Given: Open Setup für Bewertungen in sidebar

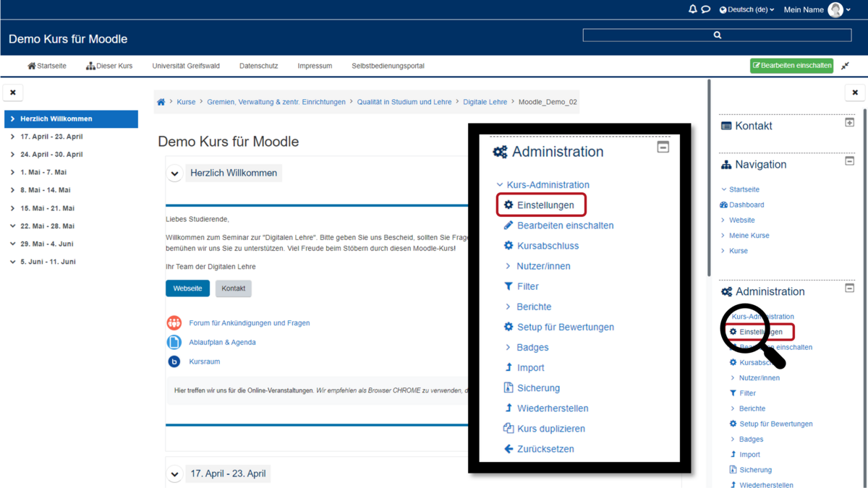Looking at the screenshot, I should click(x=775, y=424).
